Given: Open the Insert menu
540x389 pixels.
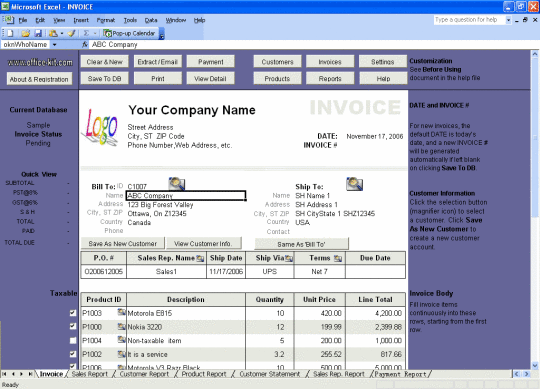Looking at the screenshot, I should (81, 20).
